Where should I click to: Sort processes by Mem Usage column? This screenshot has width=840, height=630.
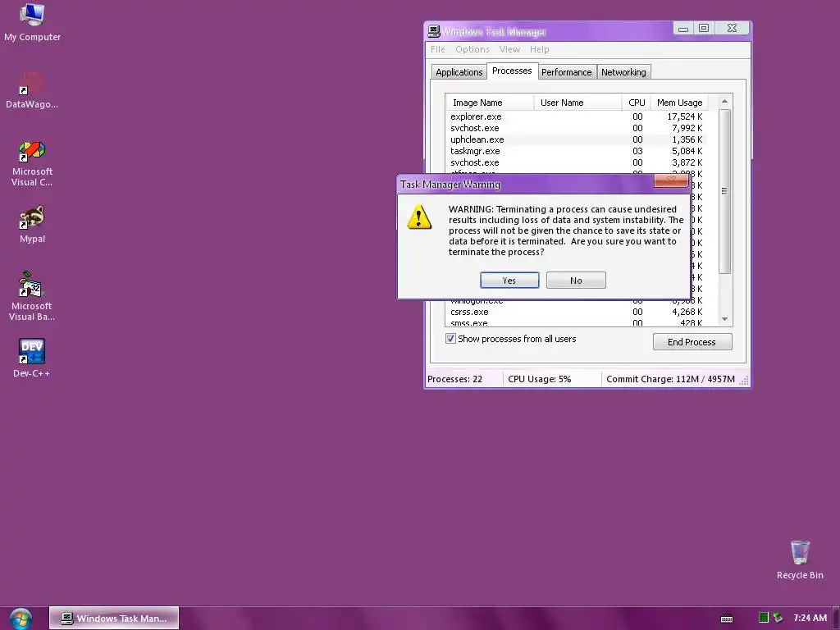pyautogui.click(x=679, y=103)
